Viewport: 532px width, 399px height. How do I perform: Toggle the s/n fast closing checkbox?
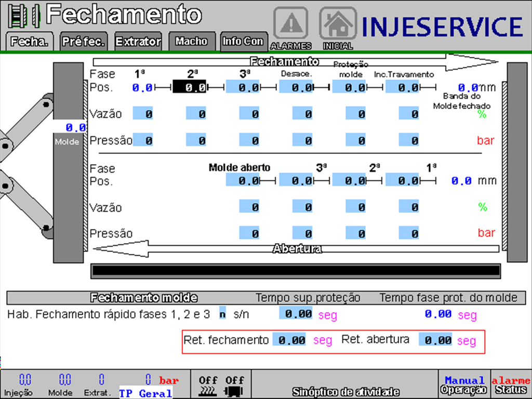point(222,314)
